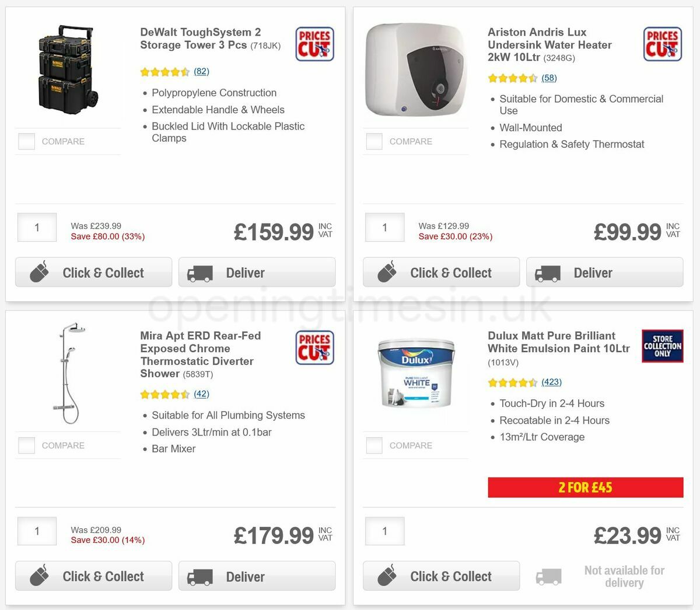Viewport: 700px width, 610px height.
Task: Click the Dulux paint tub product image
Action: 415,374
